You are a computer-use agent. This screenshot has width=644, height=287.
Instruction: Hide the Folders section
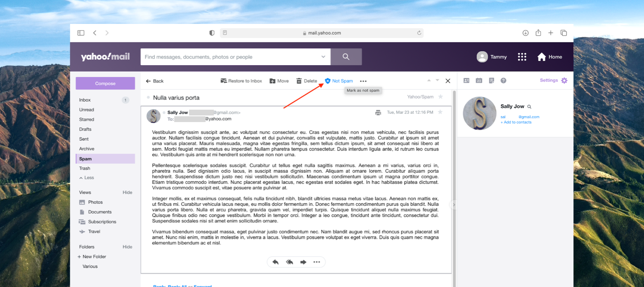coord(128,247)
